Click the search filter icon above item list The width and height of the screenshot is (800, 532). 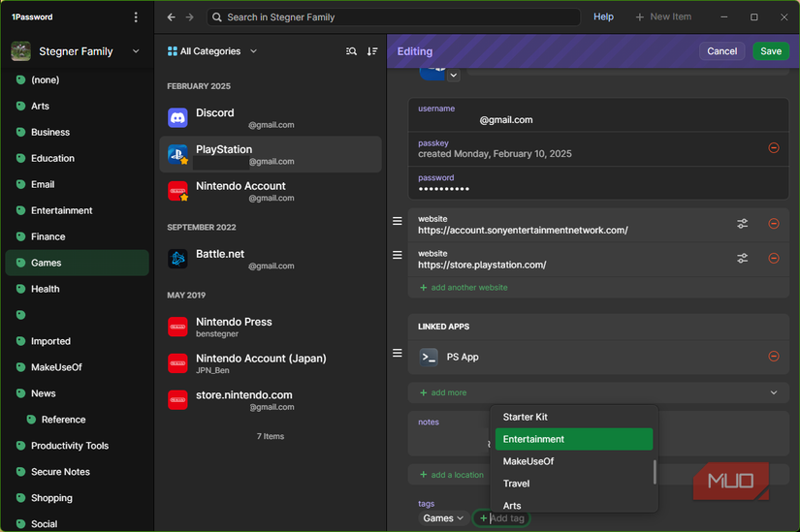(x=351, y=51)
